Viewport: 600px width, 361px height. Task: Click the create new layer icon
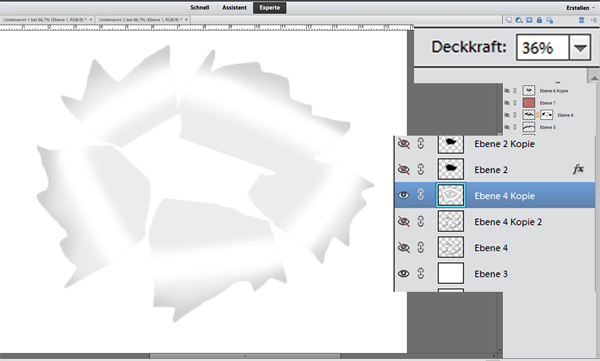click(x=509, y=20)
